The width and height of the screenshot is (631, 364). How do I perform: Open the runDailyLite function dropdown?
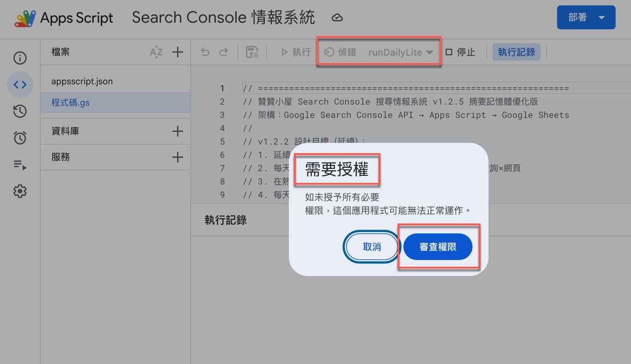[x=401, y=52]
